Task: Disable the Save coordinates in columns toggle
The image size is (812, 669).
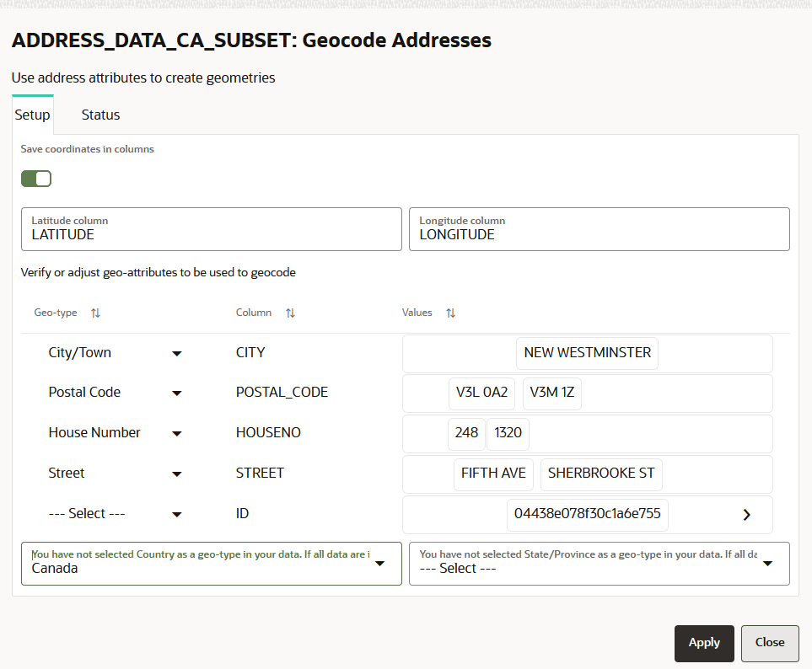Action: [x=36, y=179]
